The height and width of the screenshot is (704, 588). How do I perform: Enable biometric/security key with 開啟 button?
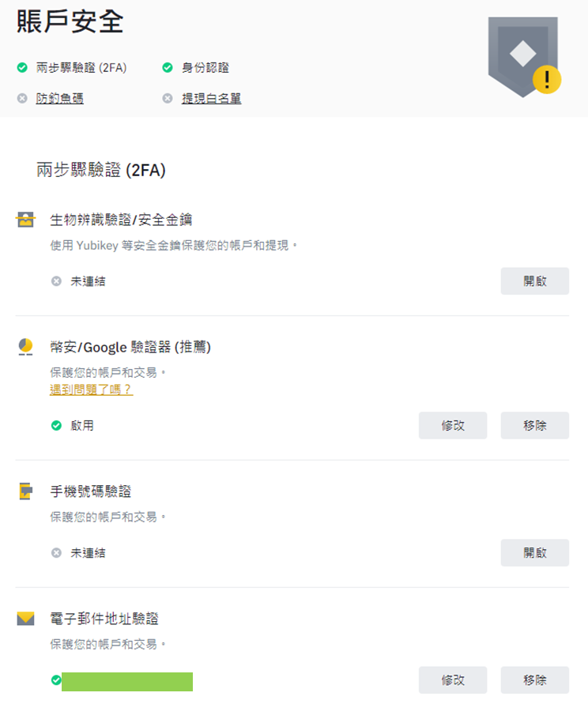click(x=535, y=281)
